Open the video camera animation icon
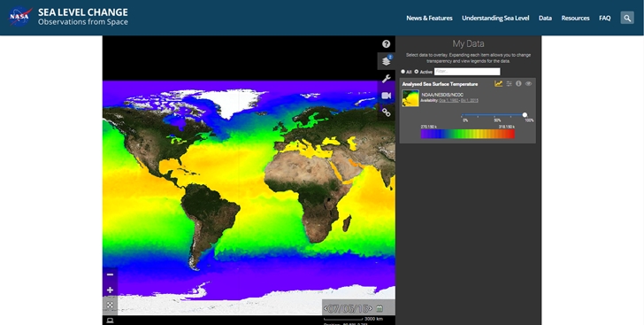 386,96
